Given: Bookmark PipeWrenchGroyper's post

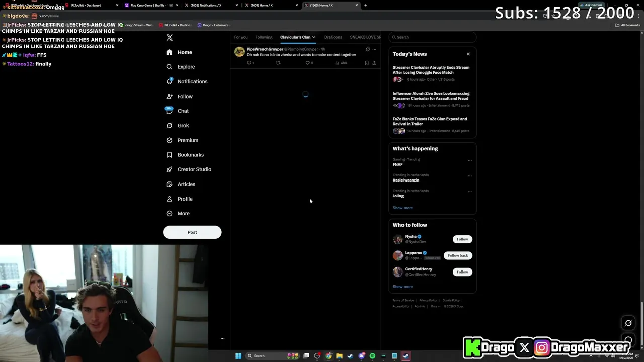Looking at the screenshot, I should [367, 63].
